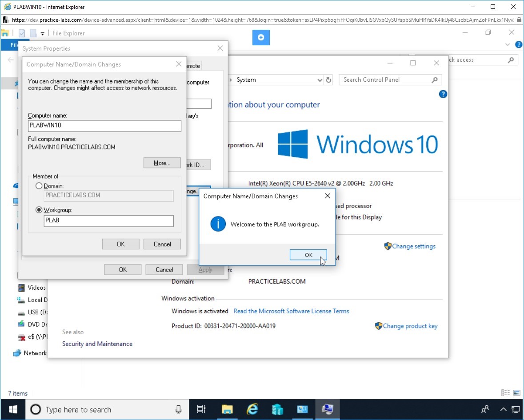
Task: Expand the System address bar dropdown
Action: (x=320, y=80)
